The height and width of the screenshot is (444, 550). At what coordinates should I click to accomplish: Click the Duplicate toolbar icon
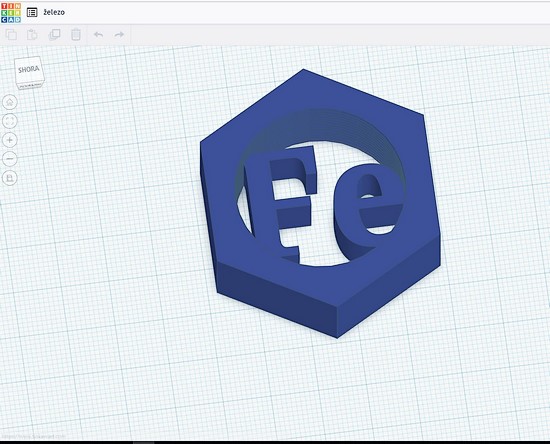(x=54, y=35)
